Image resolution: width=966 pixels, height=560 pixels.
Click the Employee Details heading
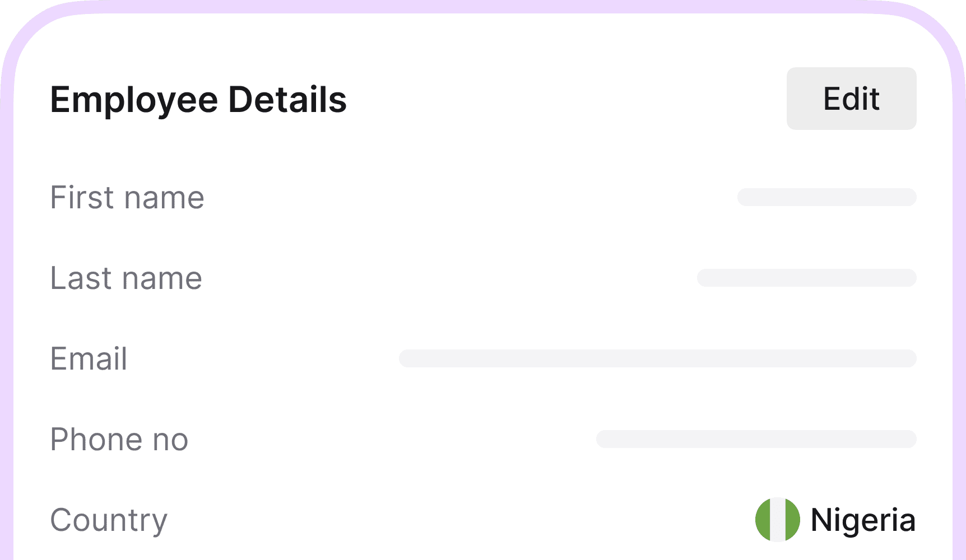(198, 100)
